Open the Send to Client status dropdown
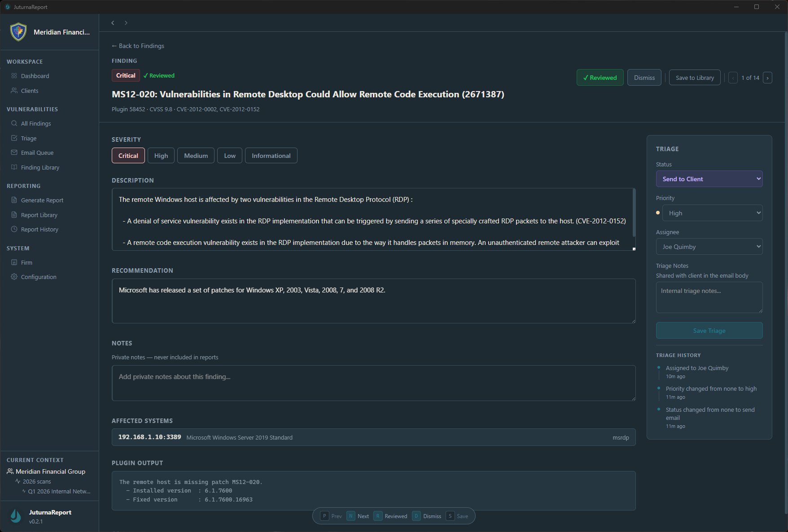Image resolution: width=788 pixels, height=532 pixels. tap(709, 179)
